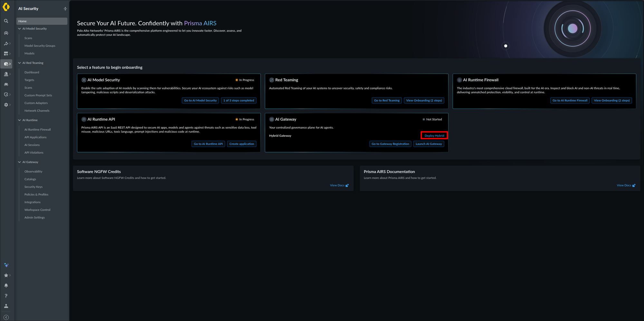Open View Docs link for Software NGFW Credits

[x=339, y=186]
